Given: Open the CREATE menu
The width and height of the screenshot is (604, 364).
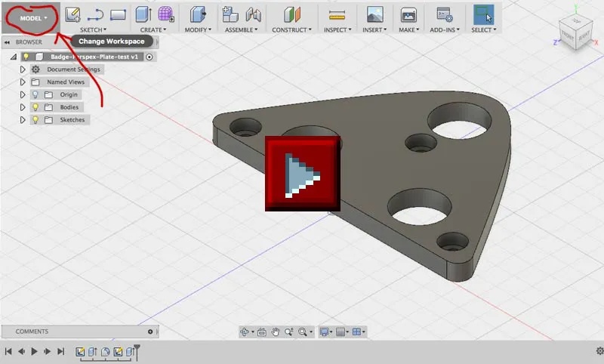Looking at the screenshot, I should tap(153, 29).
